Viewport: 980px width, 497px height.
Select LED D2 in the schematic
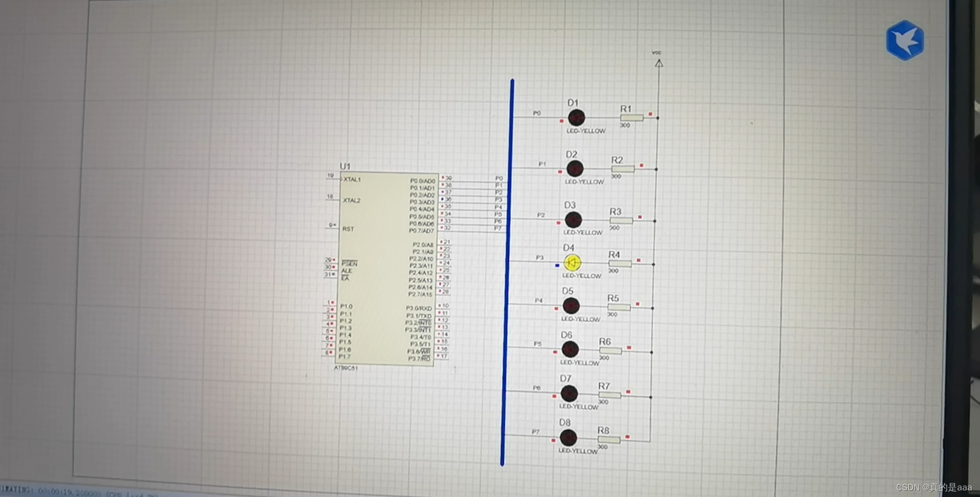[x=575, y=169]
